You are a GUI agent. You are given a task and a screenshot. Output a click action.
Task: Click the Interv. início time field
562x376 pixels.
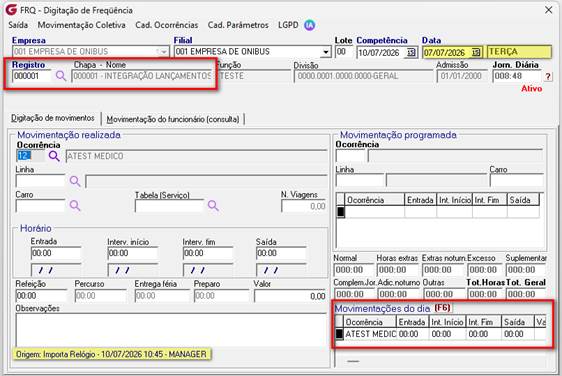coord(133,253)
